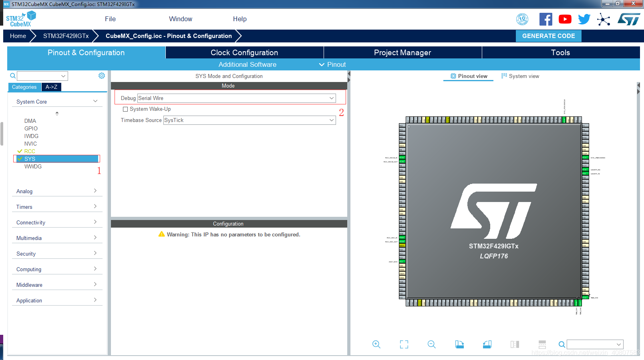Open the Facebook icon link
Image resolution: width=644 pixels, height=360 pixels.
545,19
